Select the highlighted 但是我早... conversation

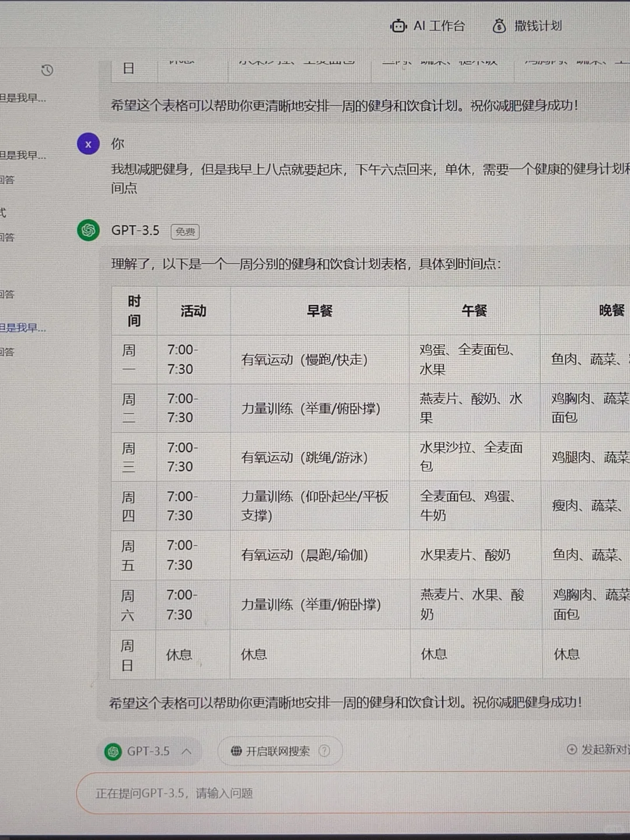(x=23, y=327)
